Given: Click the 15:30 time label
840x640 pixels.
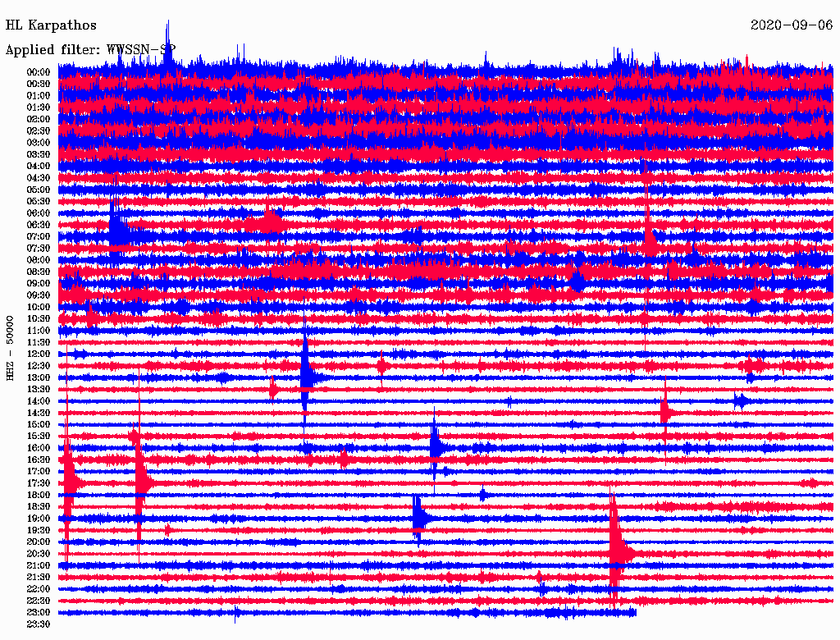Looking at the screenshot, I should tap(39, 437).
